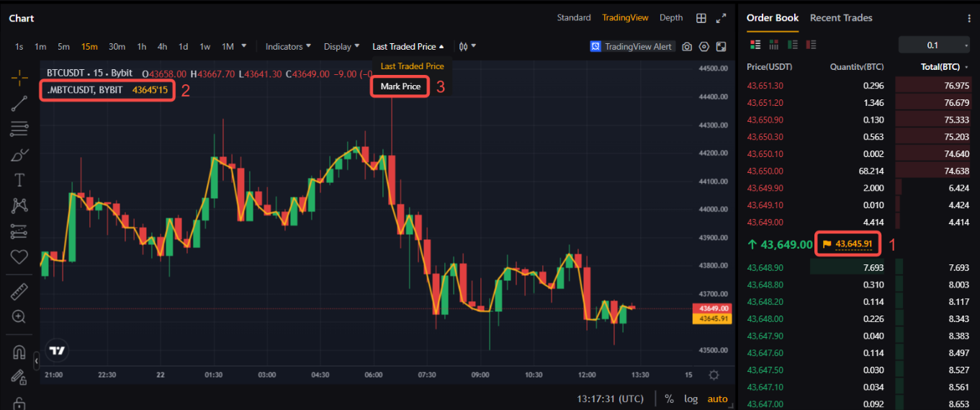Toggle auto scale for the chart
Image resolution: width=980 pixels, height=410 pixels.
tap(717, 398)
